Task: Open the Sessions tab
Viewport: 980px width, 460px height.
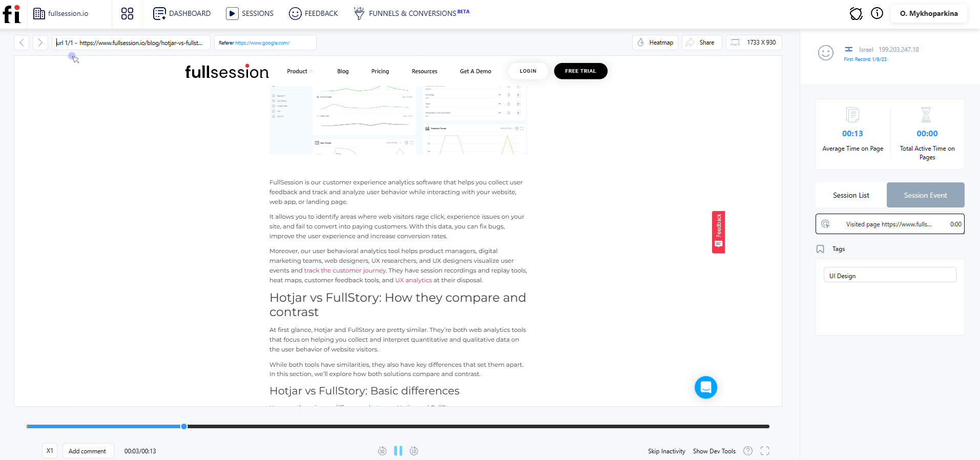Action: click(x=250, y=14)
